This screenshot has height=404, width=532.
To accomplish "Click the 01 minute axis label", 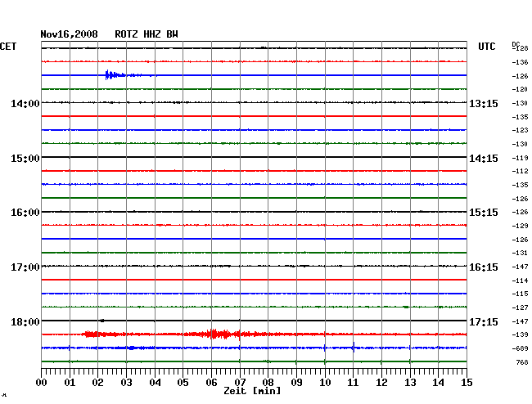I will tap(70, 383).
